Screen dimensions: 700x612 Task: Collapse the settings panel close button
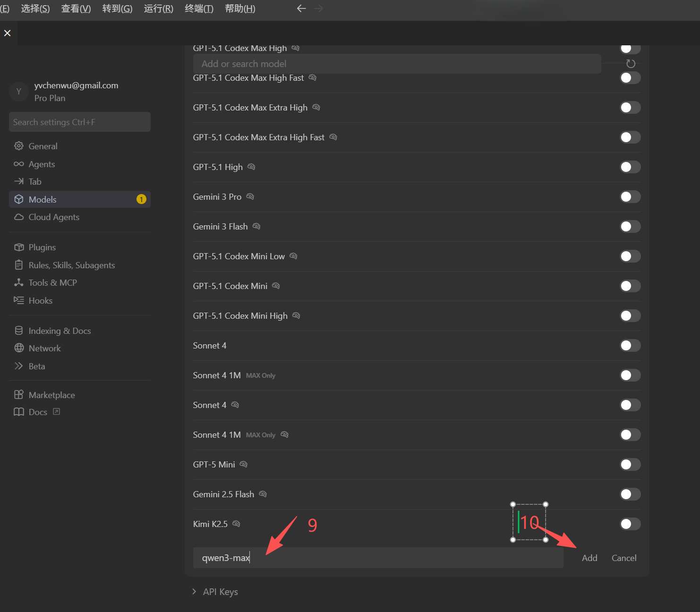coord(7,33)
